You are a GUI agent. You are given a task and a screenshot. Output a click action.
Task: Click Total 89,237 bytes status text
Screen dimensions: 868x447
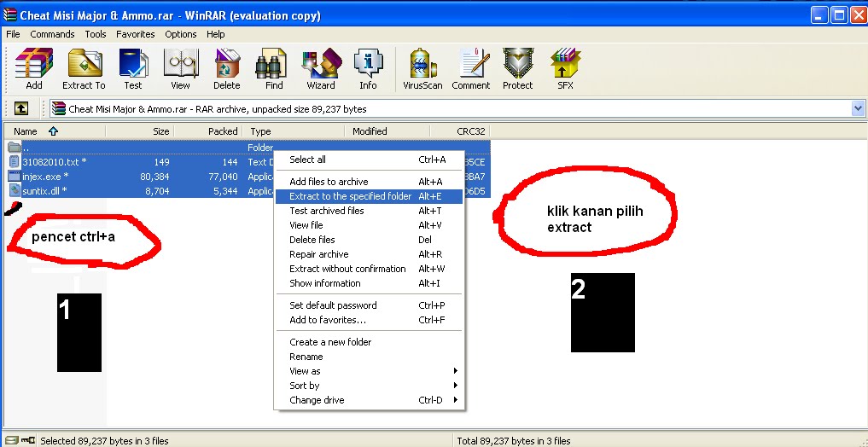click(x=514, y=441)
